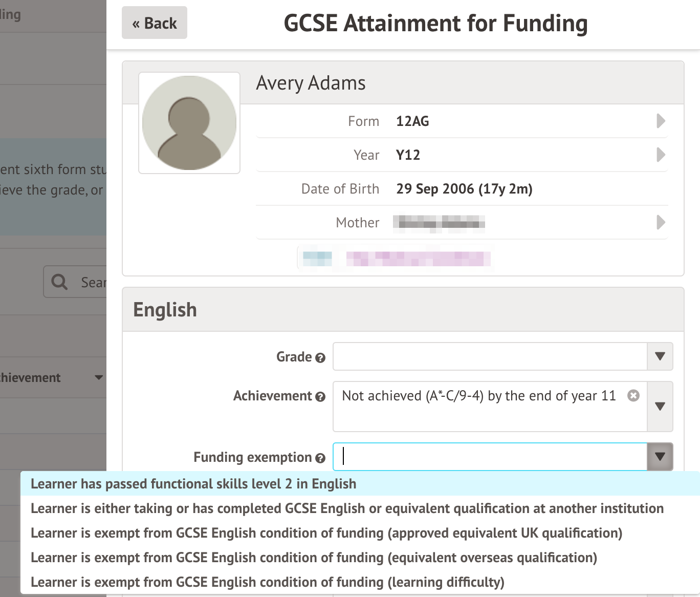Image resolution: width=700 pixels, height=597 pixels.
Task: Toggle the Funding exemption dropdown arrow
Action: point(660,457)
